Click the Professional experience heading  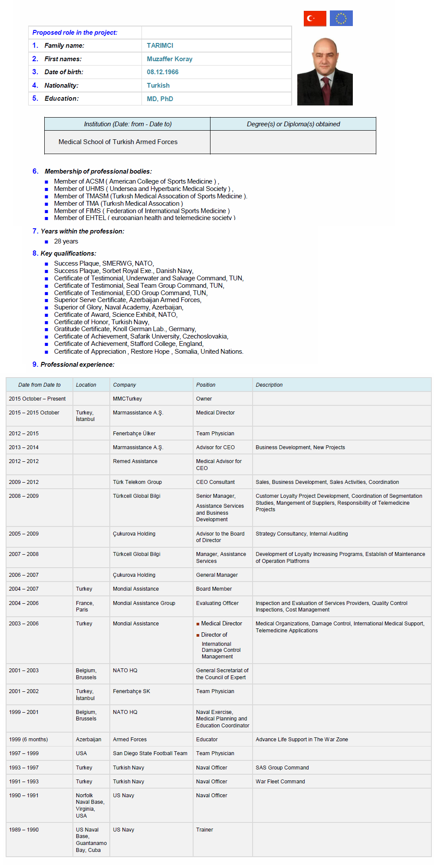point(77,365)
